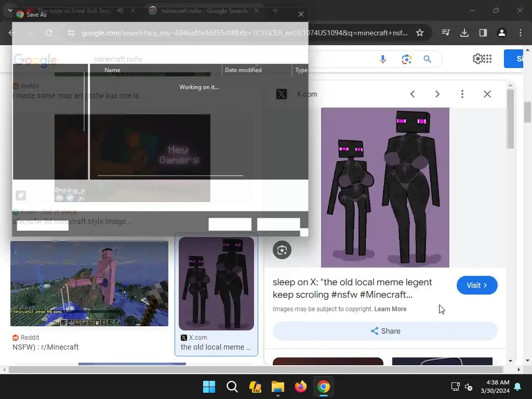This screenshot has width=532, height=399.
Task: Open File Explorer from the taskbar
Action: pos(278,387)
